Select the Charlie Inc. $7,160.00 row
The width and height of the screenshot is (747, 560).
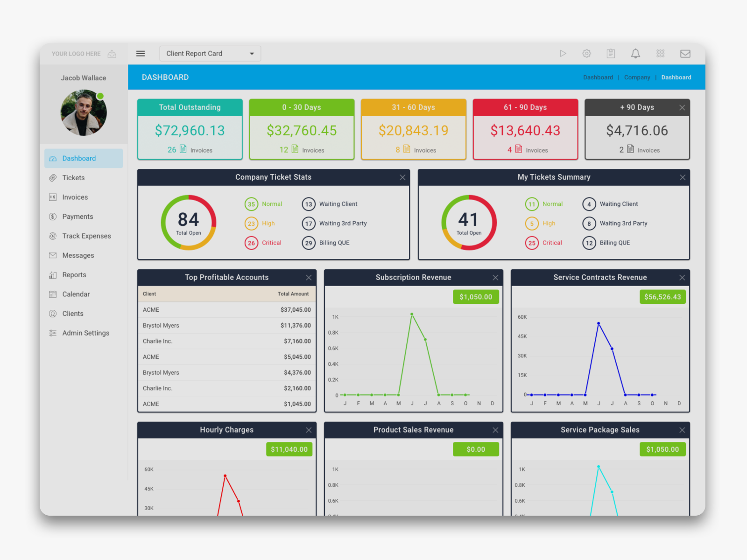[227, 341]
